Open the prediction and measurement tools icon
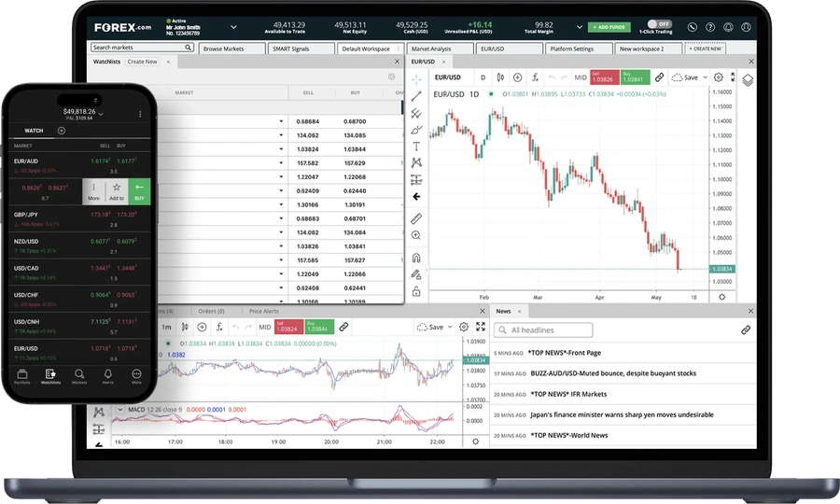Image resolution: width=840 pixels, height=504 pixels. 416,179
